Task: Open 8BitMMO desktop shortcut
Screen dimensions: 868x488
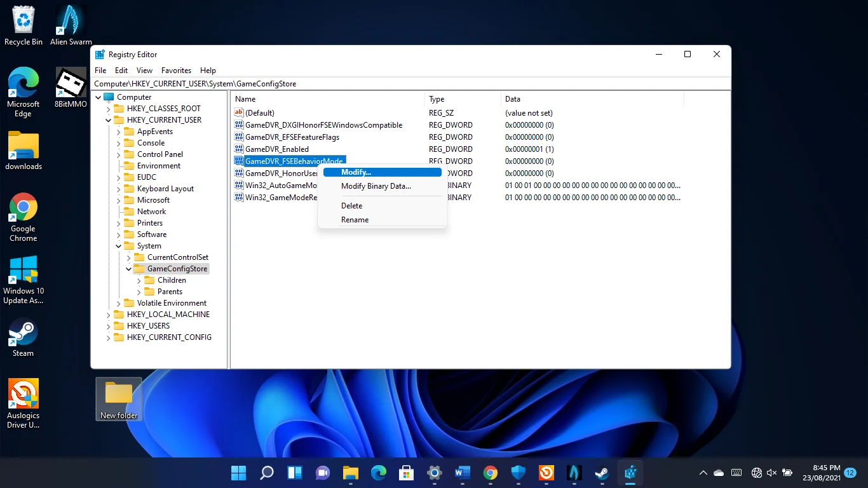Action: [x=71, y=88]
